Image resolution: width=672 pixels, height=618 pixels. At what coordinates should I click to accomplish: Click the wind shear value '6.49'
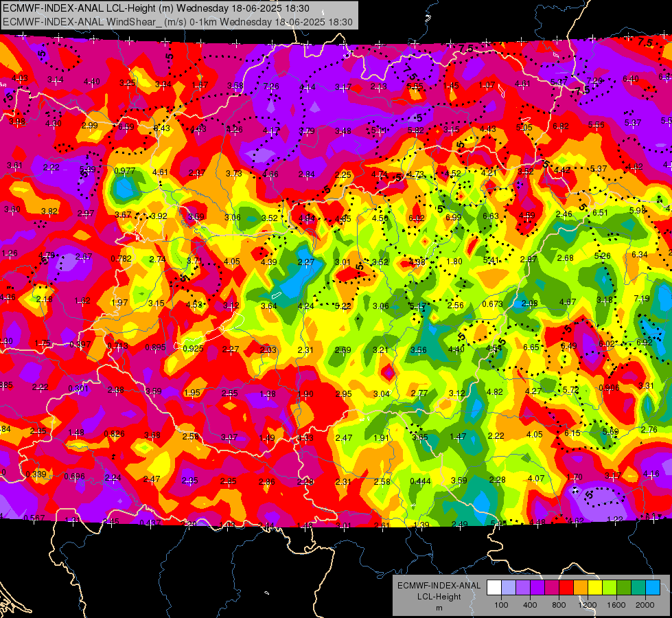[569, 345]
